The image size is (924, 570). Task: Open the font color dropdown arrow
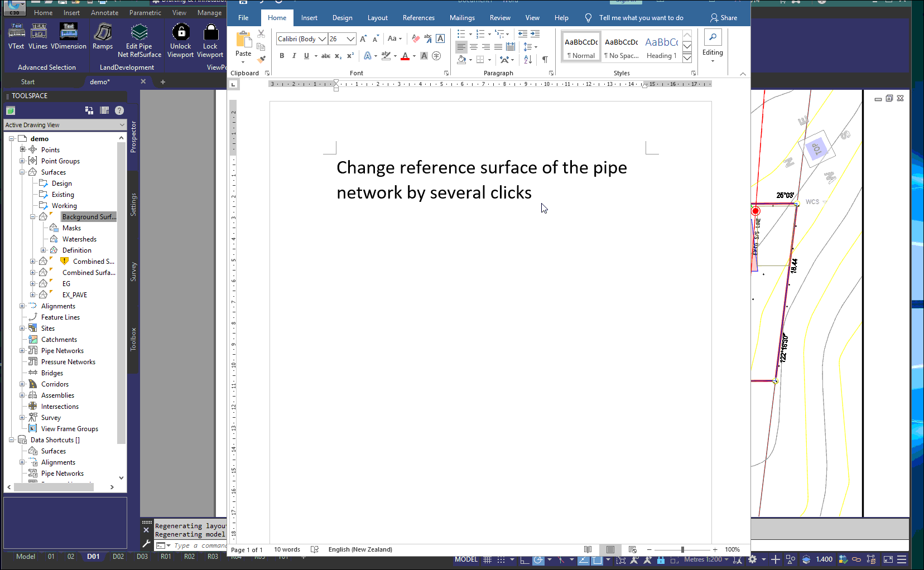[414, 56]
